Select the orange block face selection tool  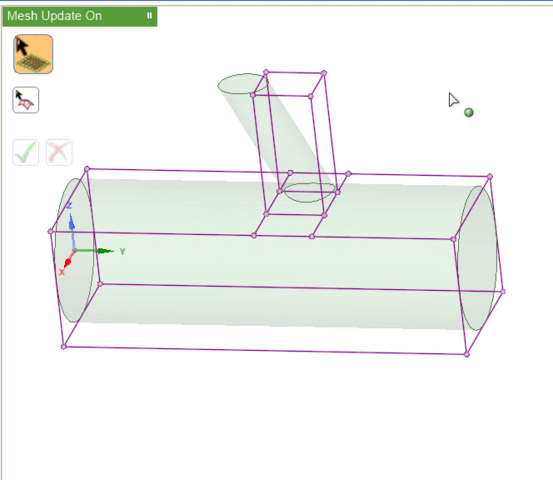point(33,54)
